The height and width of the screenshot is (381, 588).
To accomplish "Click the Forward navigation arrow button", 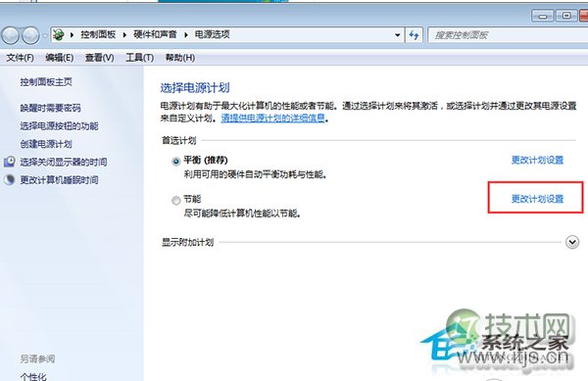I will point(30,35).
